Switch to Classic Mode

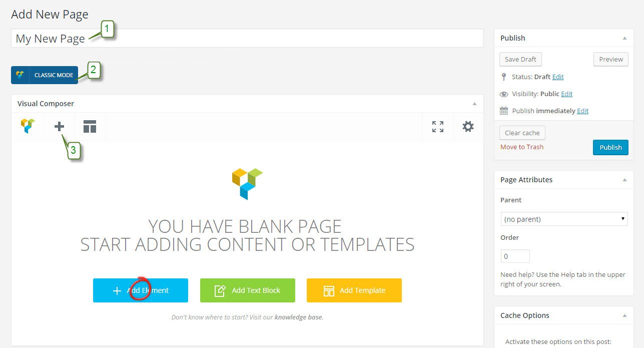tap(45, 75)
